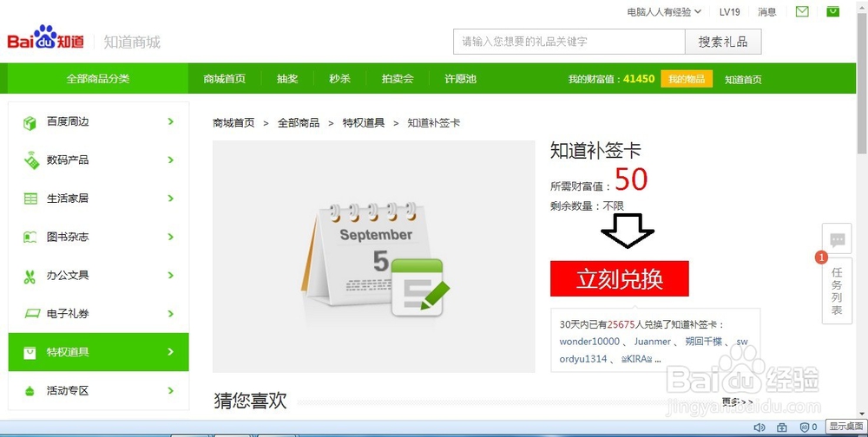Open the 消息 messages link
Image resolution: width=868 pixels, height=437 pixels.
click(766, 11)
